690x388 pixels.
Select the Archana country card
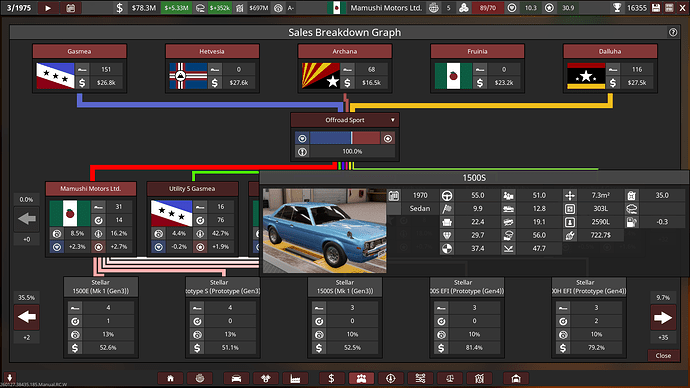(x=345, y=68)
